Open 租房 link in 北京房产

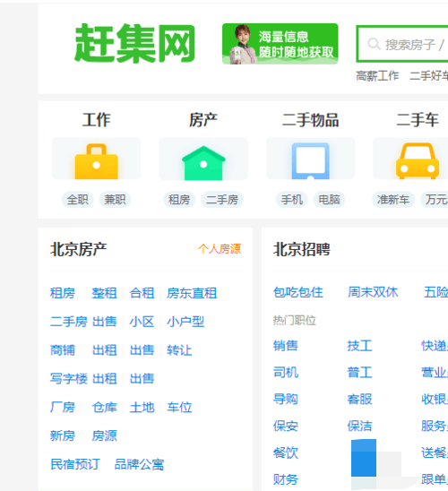pyautogui.click(x=63, y=293)
